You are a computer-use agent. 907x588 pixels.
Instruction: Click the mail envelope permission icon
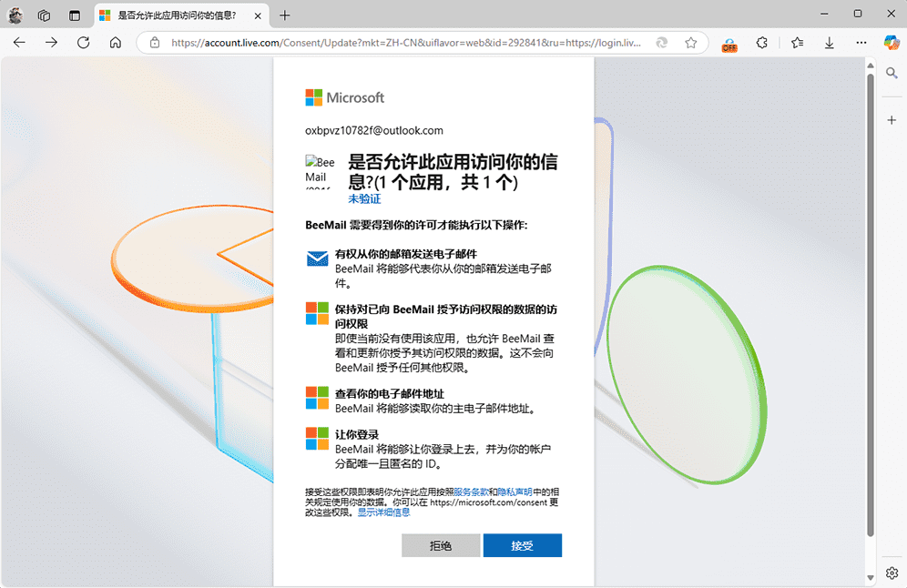click(317, 259)
